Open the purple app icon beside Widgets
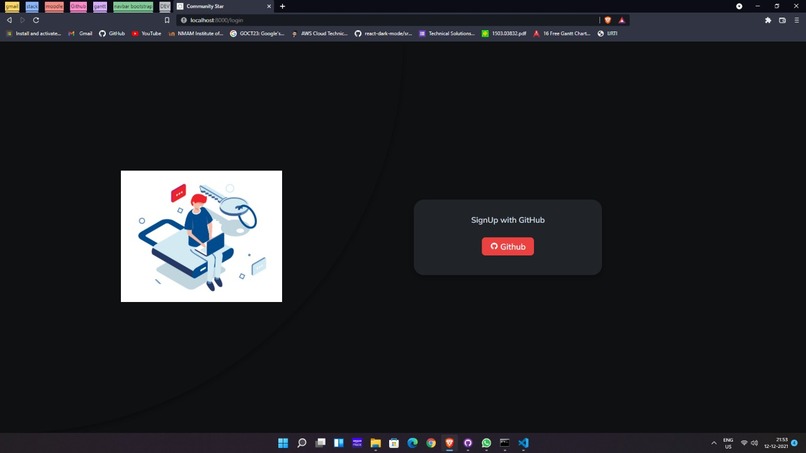Screen dimensions: 806x453 coord(357,443)
